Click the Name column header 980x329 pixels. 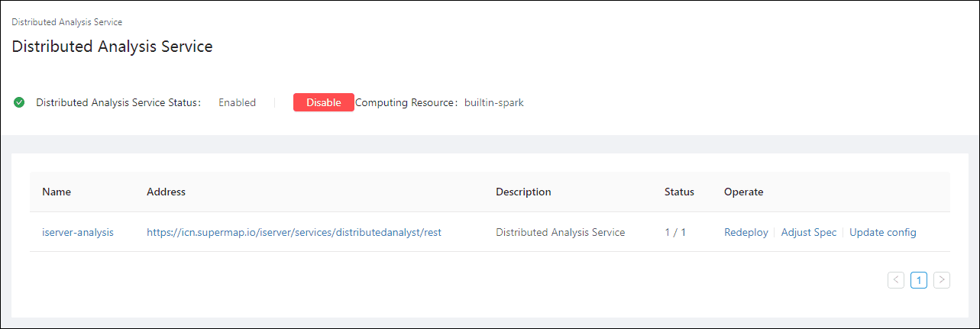[57, 192]
